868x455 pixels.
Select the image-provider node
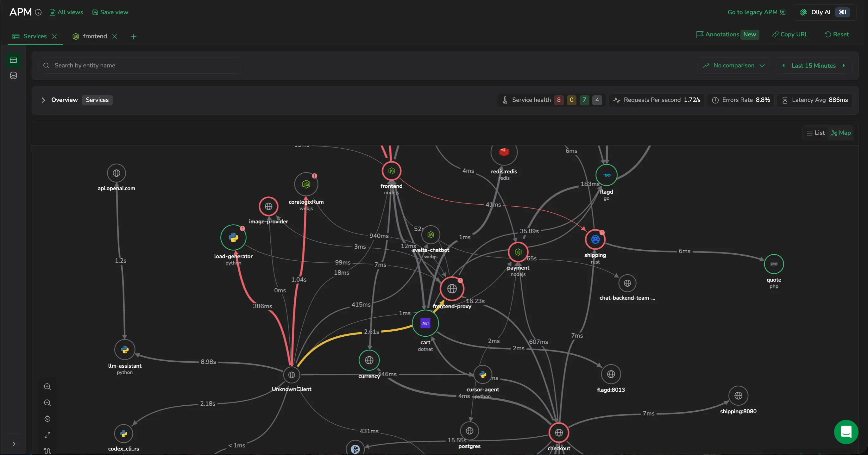[x=268, y=206]
